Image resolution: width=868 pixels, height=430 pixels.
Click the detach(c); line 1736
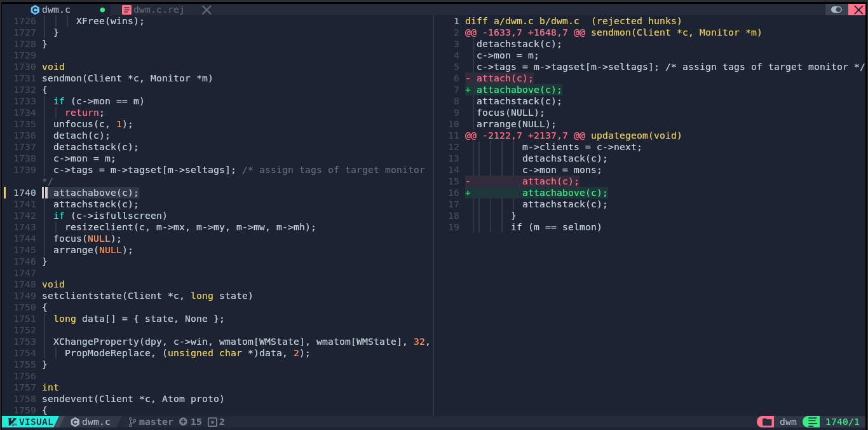pos(81,135)
